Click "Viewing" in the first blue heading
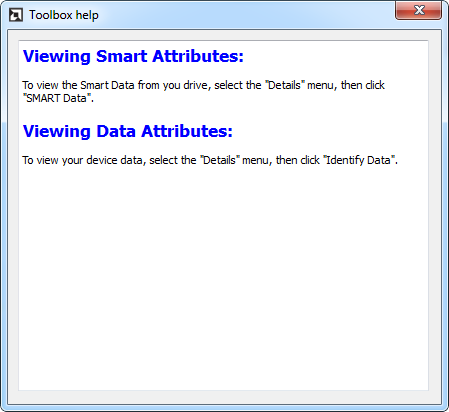Screen dimensions: 449x412 pos(57,56)
